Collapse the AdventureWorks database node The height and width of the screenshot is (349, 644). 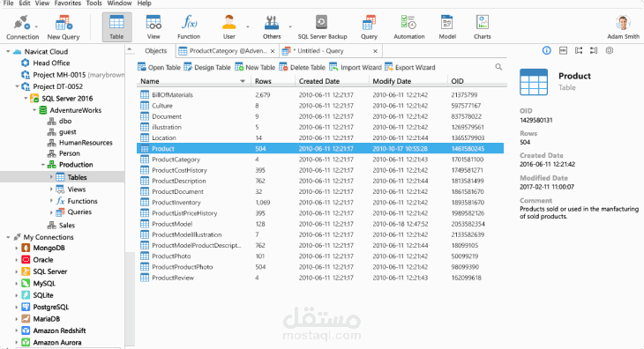(34, 110)
